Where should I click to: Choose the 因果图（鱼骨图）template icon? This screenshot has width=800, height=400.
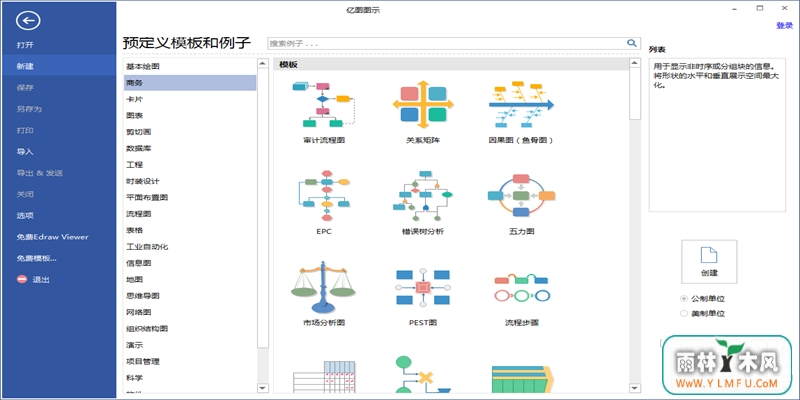pos(521,104)
